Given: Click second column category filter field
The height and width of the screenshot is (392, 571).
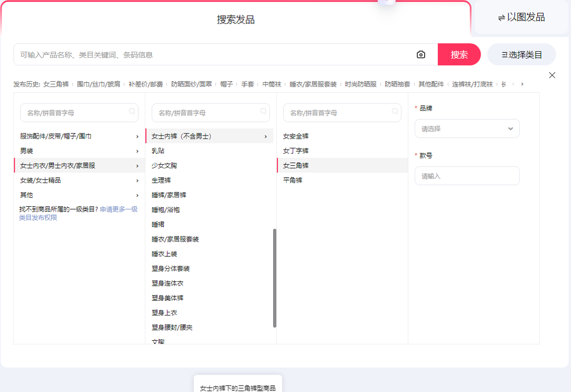Looking at the screenshot, I should [x=211, y=113].
